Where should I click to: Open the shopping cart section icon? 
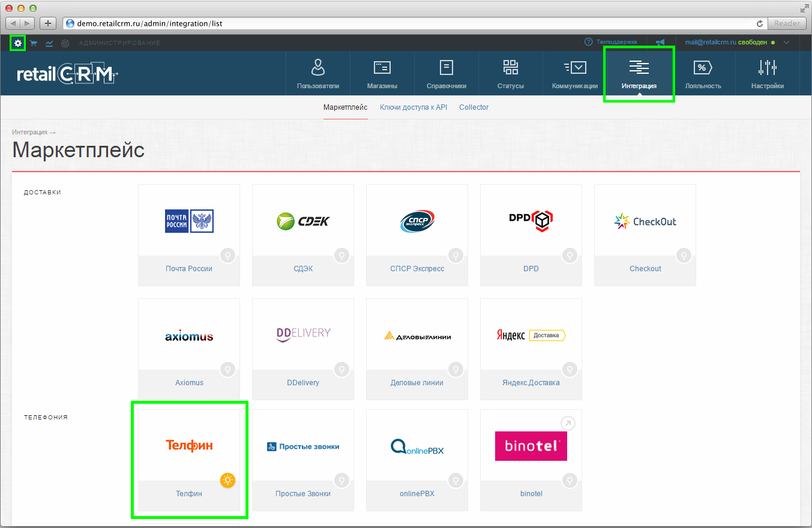(34, 43)
